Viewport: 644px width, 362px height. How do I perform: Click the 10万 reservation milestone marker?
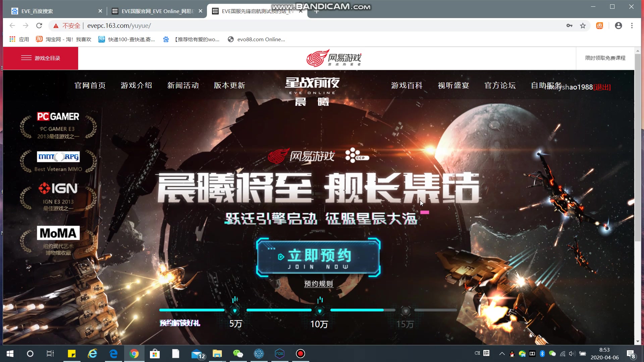point(320,311)
